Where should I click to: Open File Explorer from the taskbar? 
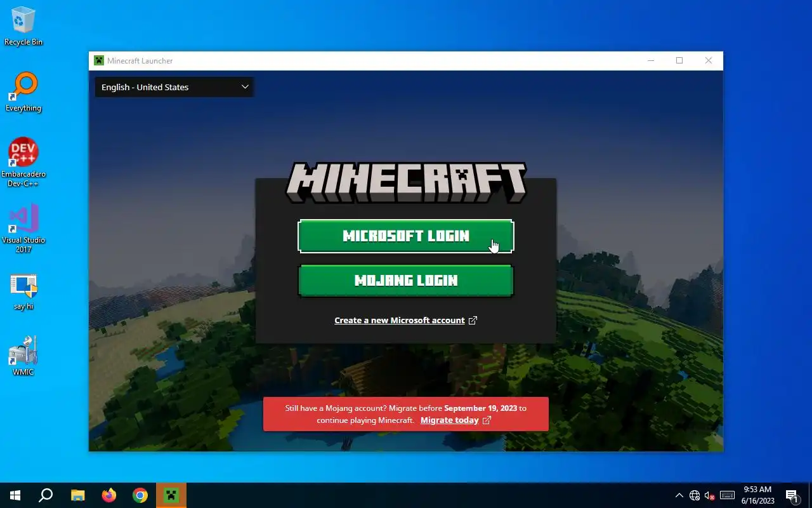pos(77,495)
